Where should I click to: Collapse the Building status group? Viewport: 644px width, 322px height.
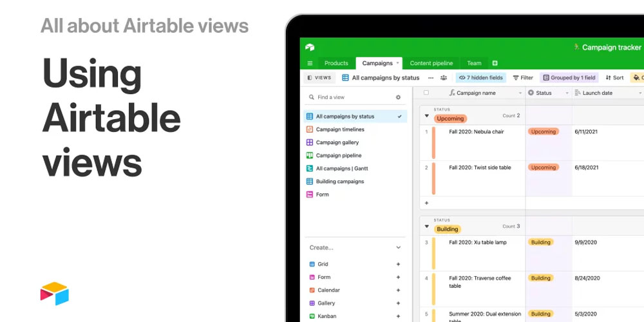click(x=426, y=227)
